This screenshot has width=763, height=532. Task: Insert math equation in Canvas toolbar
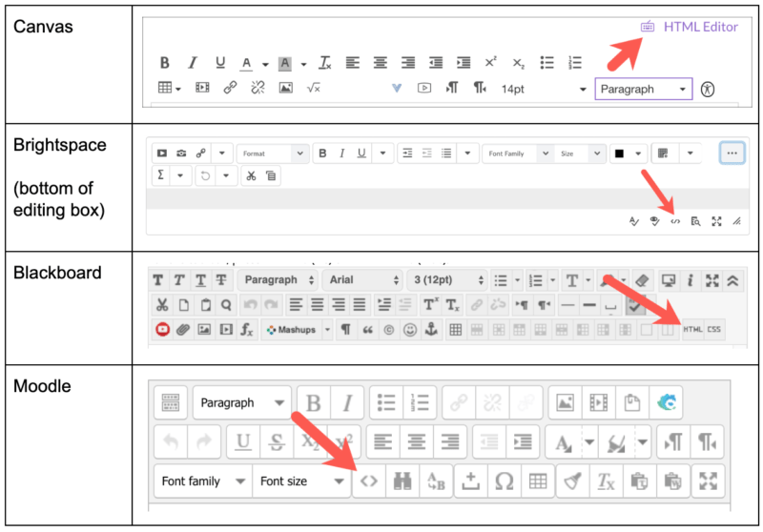tap(314, 88)
